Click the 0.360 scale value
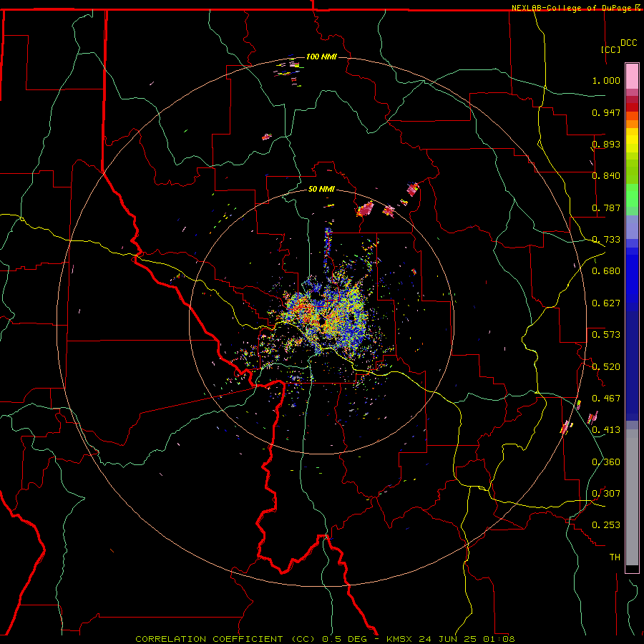The image size is (644, 644). tap(606, 462)
